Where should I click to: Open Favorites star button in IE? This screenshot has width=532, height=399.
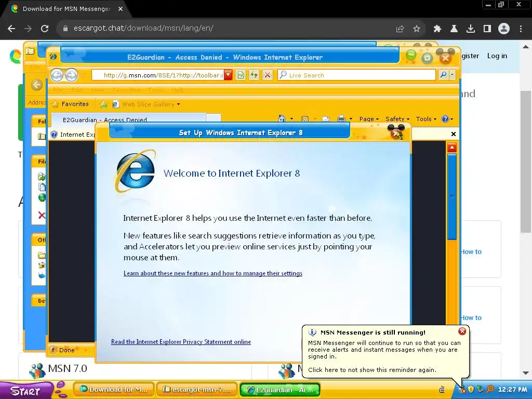pos(70,104)
